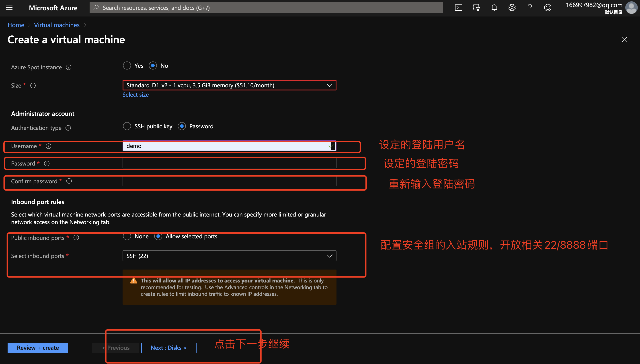Click the Administrator account heading
The height and width of the screenshot is (364, 640).
click(x=43, y=114)
